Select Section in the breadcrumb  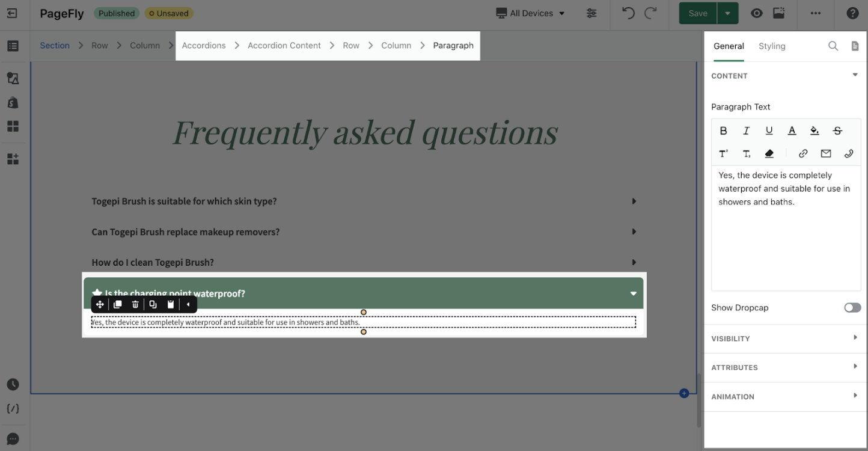(55, 45)
